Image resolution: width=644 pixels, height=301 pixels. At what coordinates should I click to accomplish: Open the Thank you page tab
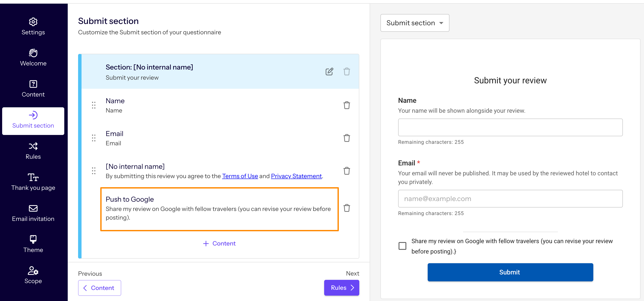coord(33,182)
